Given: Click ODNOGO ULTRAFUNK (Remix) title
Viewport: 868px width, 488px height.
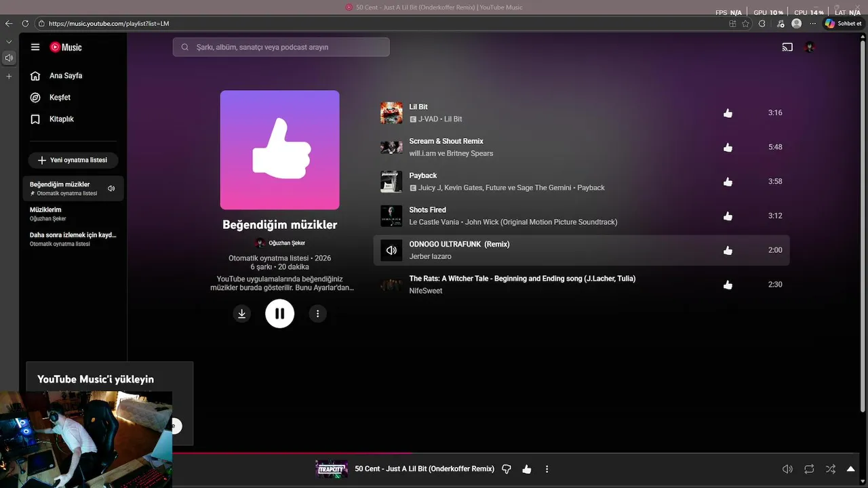Looking at the screenshot, I should [x=459, y=244].
